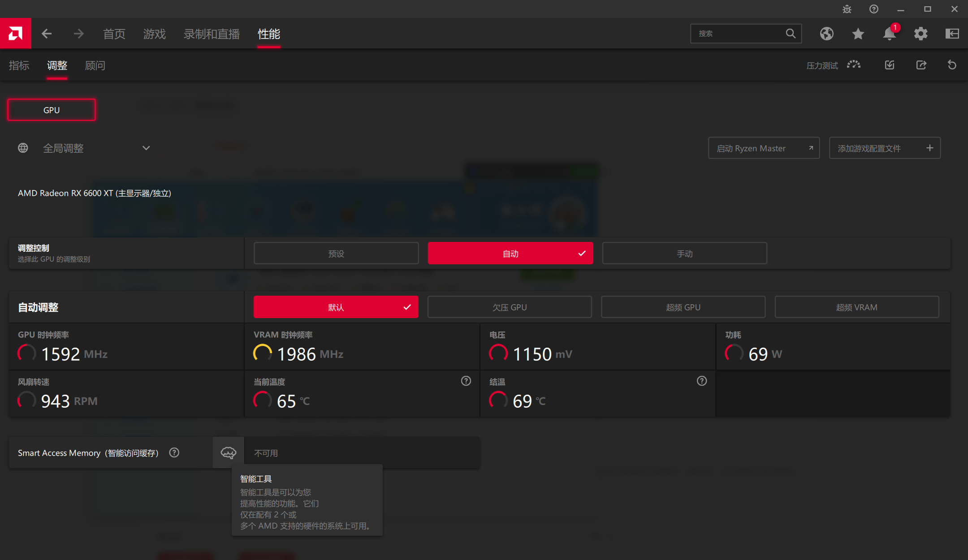The height and width of the screenshot is (560, 968).
Task: Select 超频 GPU option
Action: click(683, 307)
